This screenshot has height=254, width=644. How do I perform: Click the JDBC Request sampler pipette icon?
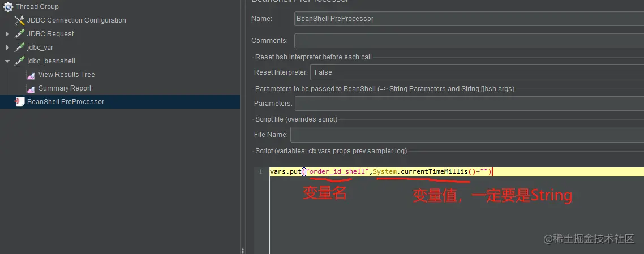click(19, 33)
